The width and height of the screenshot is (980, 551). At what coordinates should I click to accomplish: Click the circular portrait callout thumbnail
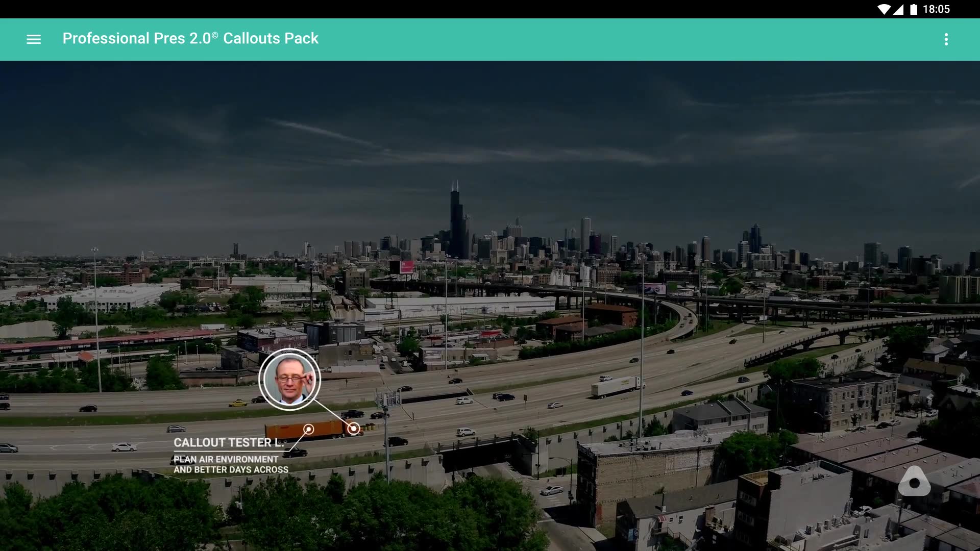[289, 379]
